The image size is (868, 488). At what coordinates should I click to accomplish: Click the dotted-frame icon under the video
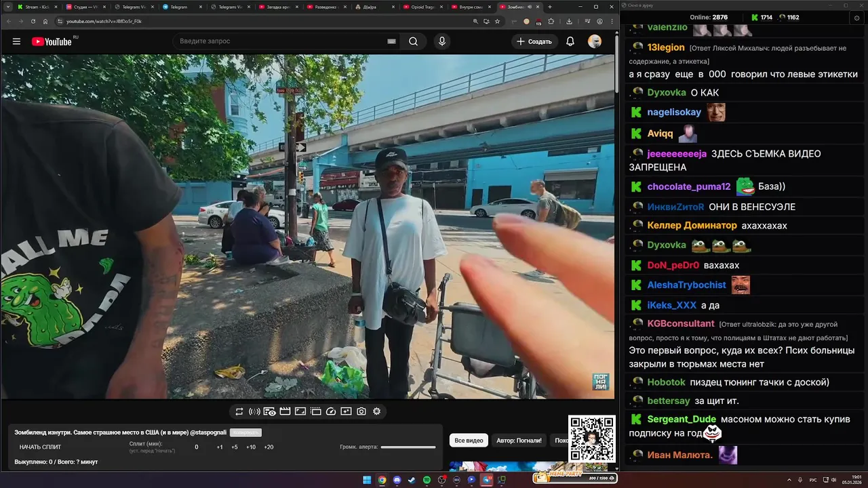point(316,411)
